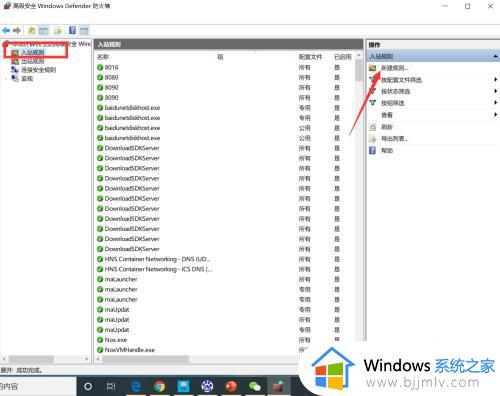This screenshot has width=500, height=396.
Task: Click the rules list horizontal scrollbar thumb
Action: [146, 359]
